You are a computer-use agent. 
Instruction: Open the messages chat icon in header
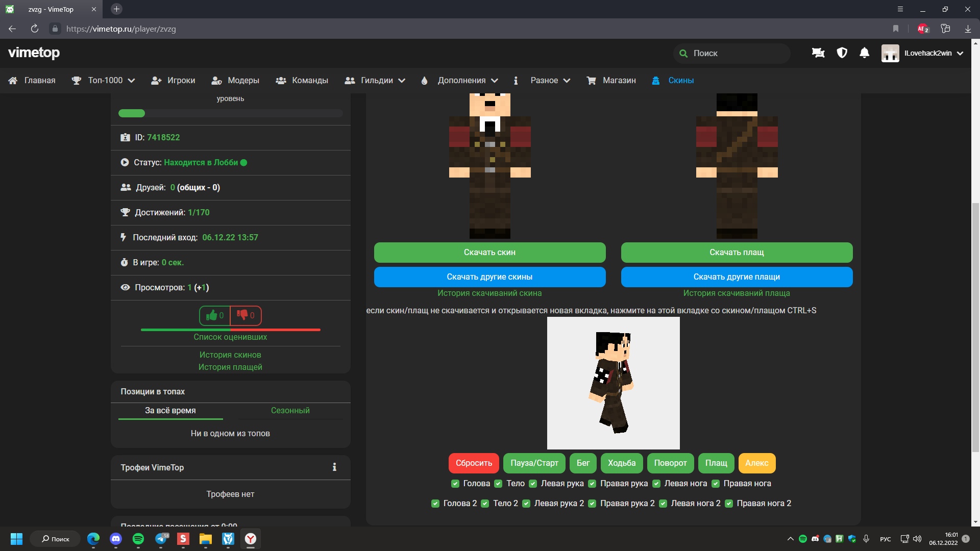click(818, 53)
